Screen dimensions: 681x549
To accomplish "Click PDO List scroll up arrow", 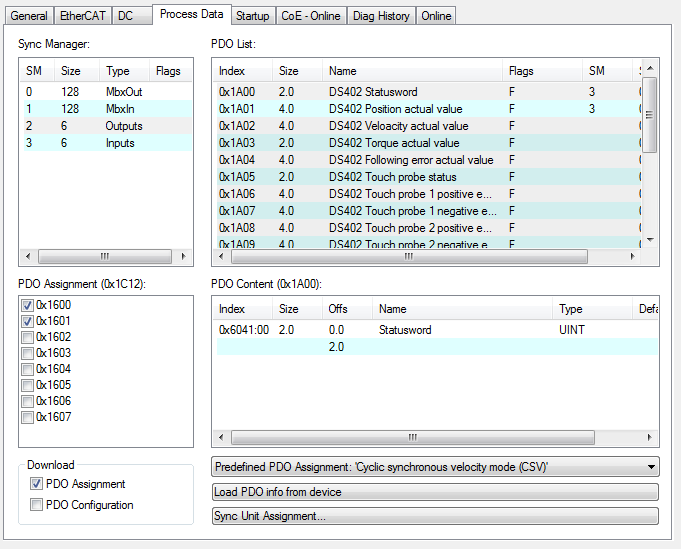I will [650, 68].
